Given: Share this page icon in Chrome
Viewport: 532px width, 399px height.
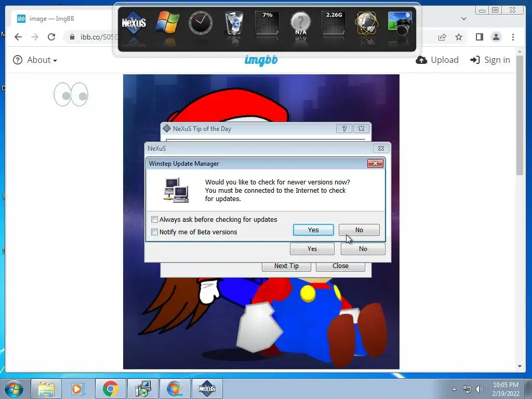Looking at the screenshot, I should (442, 37).
